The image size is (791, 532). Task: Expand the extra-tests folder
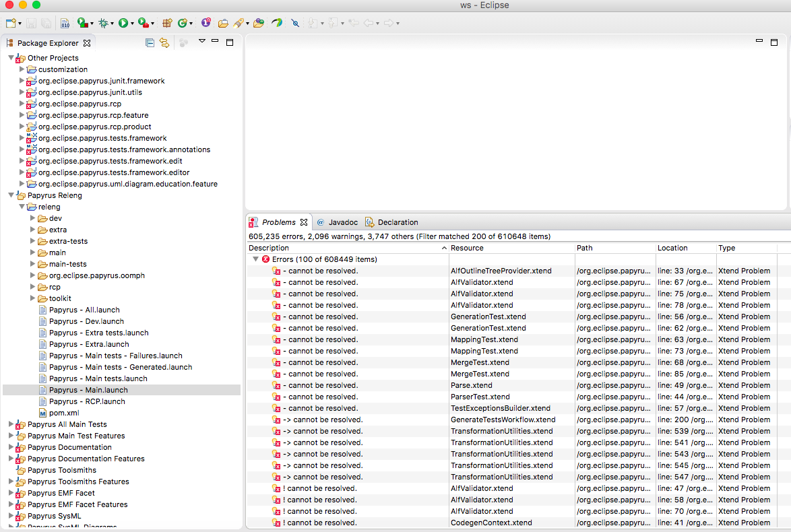pos(33,241)
